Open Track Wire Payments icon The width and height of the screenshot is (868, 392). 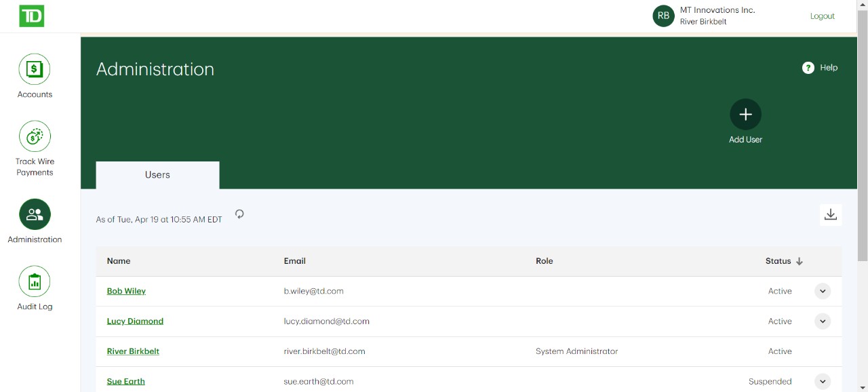(35, 136)
